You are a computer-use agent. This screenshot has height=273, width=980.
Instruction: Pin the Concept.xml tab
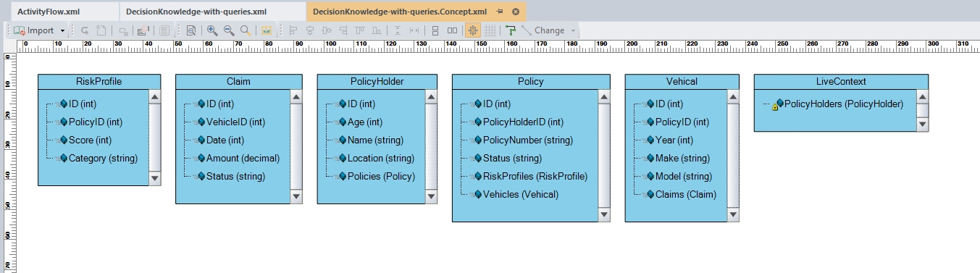point(501,12)
